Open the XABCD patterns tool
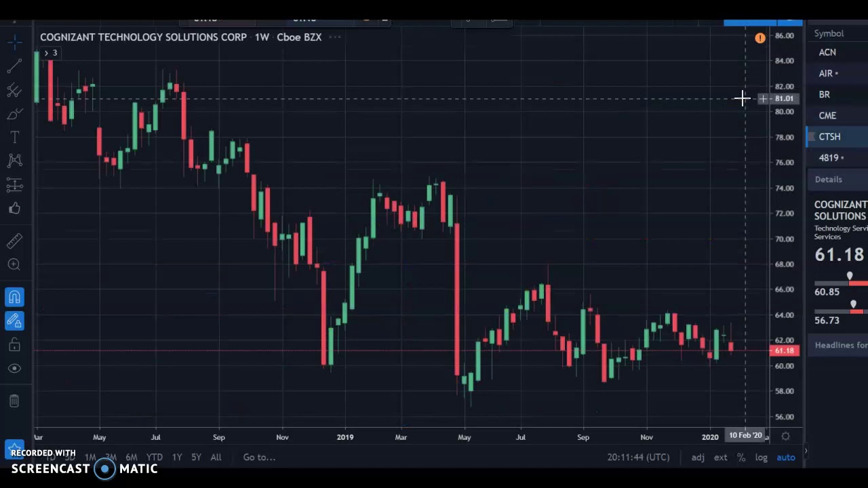The height and width of the screenshot is (488, 868). (x=14, y=161)
